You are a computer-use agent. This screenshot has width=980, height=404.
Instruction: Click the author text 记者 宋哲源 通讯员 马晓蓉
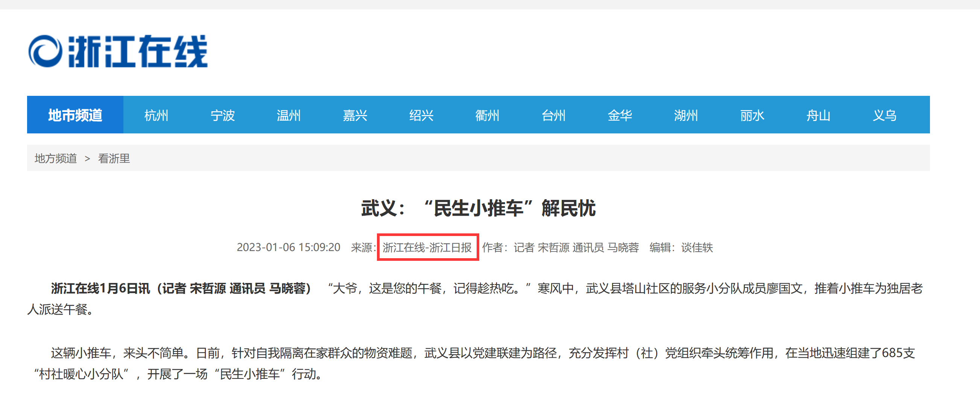pos(576,247)
